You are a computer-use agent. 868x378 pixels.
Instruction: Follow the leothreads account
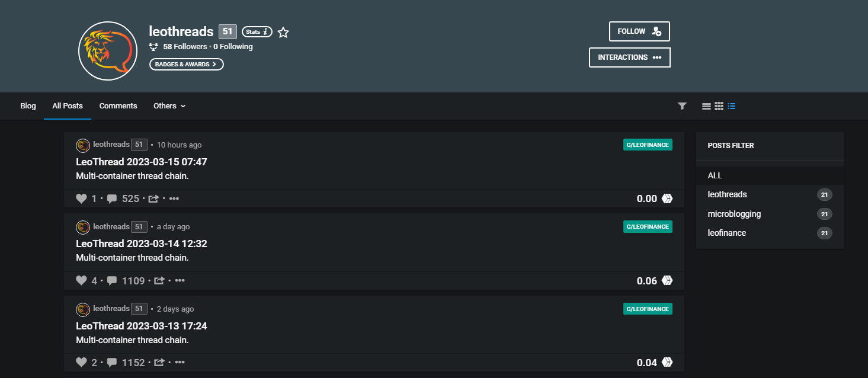coord(639,31)
